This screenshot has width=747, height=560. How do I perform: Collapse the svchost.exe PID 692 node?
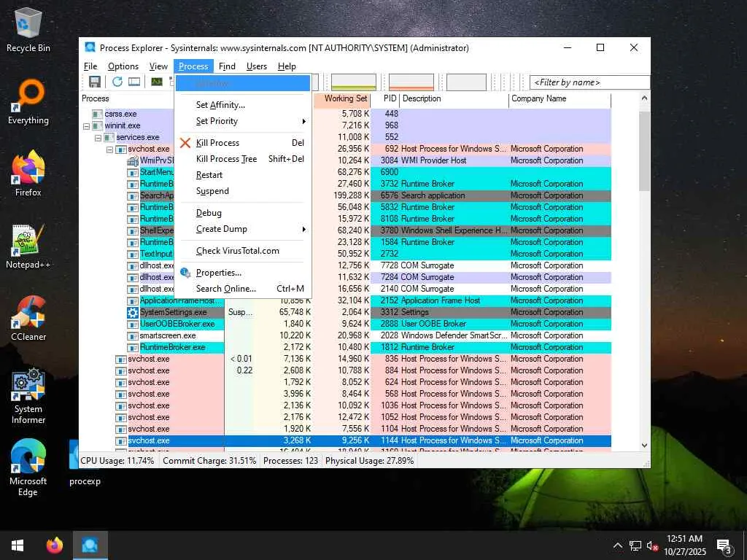pyautogui.click(x=109, y=149)
